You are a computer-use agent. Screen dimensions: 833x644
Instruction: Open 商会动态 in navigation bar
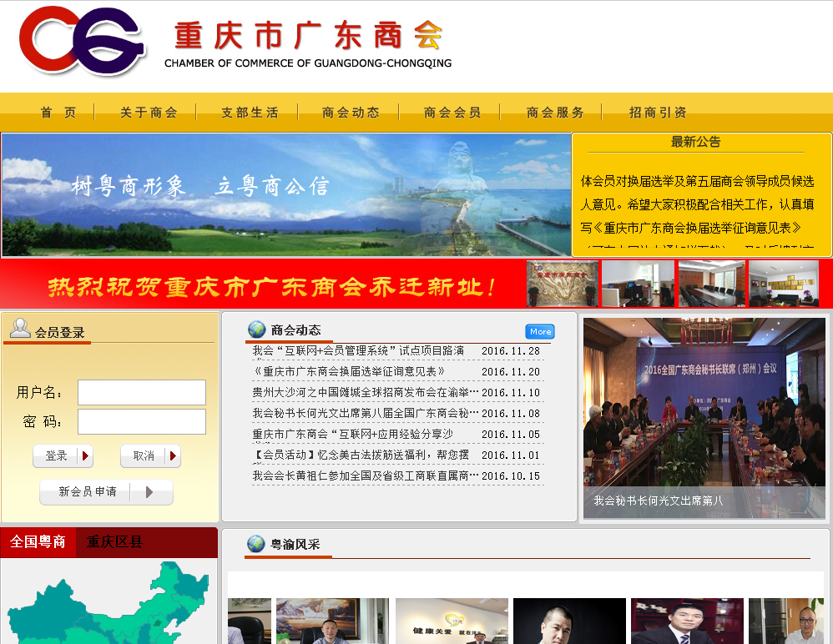coord(351,113)
